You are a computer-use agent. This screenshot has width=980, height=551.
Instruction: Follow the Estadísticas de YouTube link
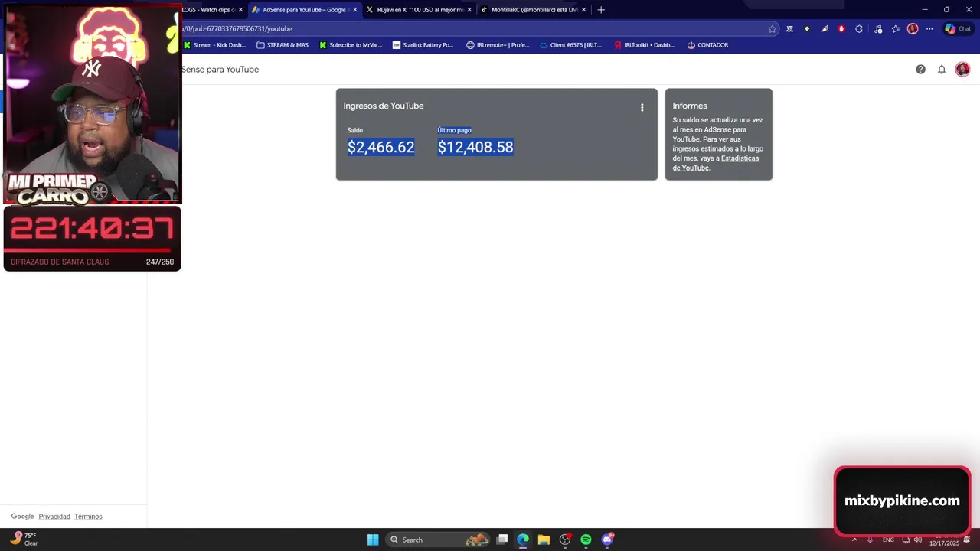716,163
